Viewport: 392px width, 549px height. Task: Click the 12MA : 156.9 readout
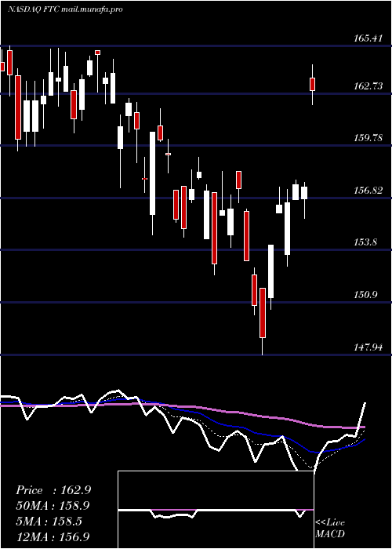click(53, 536)
